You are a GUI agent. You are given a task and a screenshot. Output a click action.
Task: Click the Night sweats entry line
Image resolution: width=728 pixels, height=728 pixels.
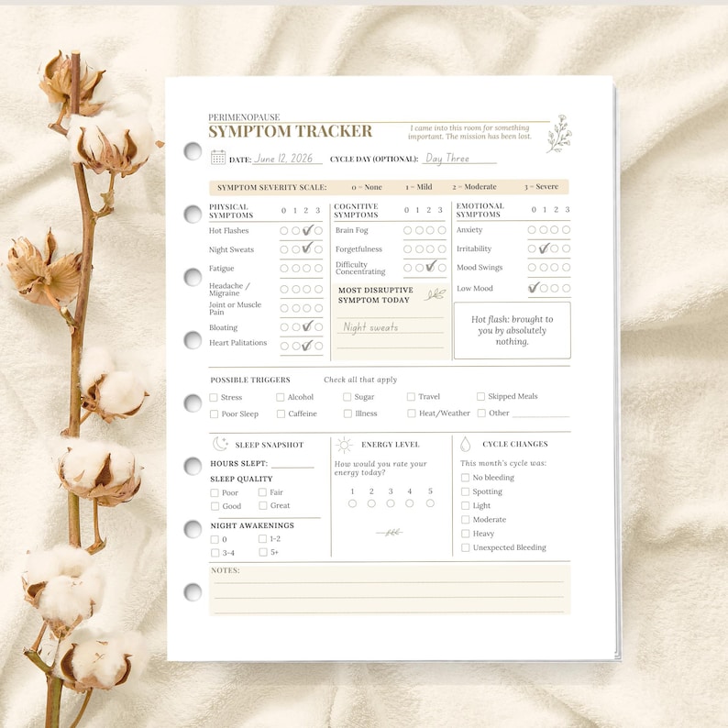391,326
